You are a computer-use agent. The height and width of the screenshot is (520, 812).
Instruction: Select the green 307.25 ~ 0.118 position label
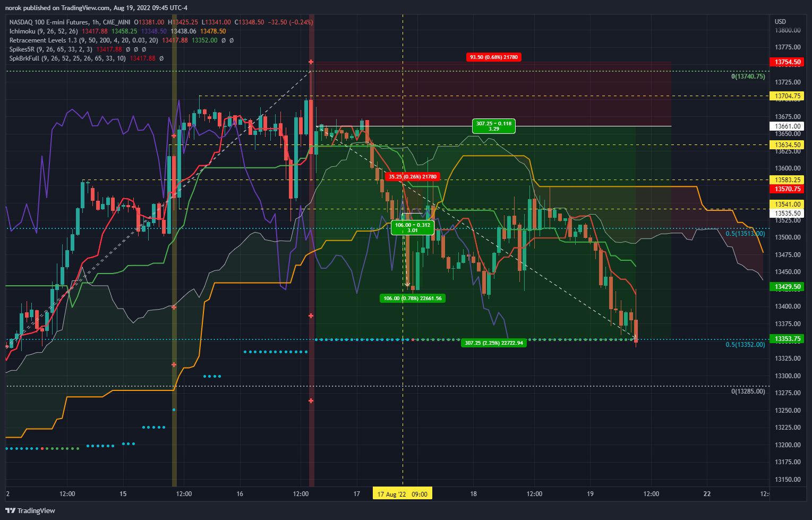(494, 126)
